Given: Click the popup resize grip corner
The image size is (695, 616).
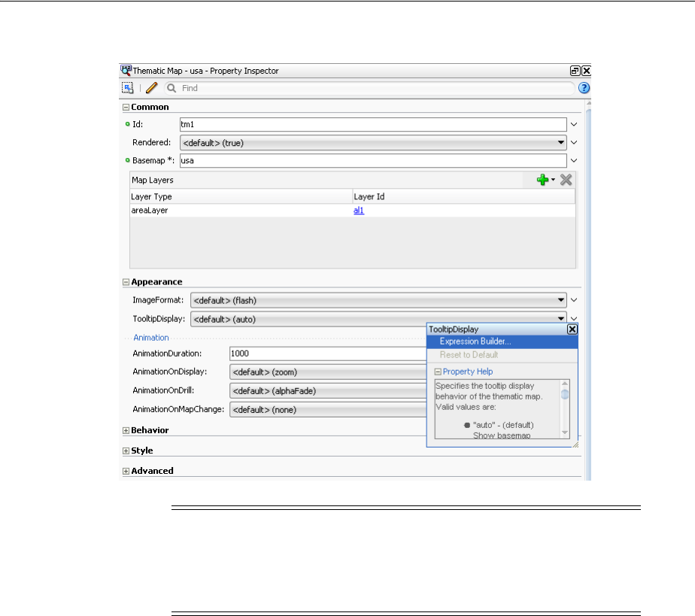Looking at the screenshot, I should coord(575,445).
